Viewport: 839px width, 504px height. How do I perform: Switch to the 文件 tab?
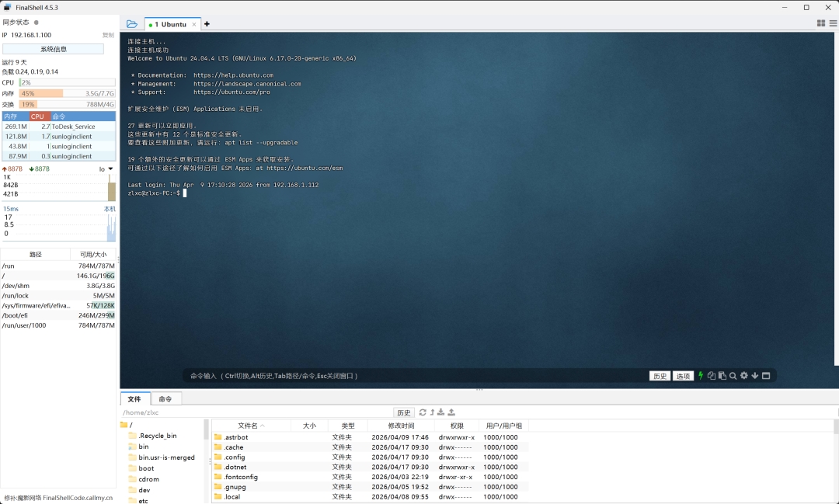(x=134, y=398)
